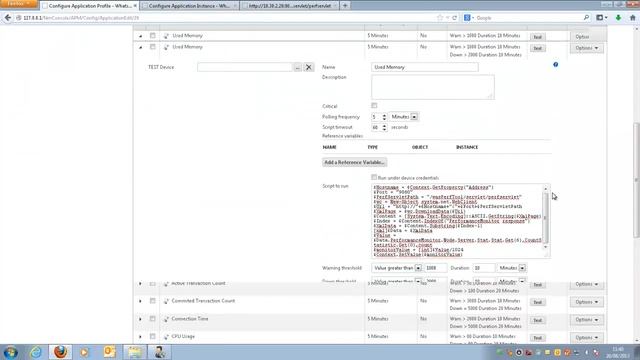Open Options dropdown for Active Transaction Count

click(x=587, y=284)
